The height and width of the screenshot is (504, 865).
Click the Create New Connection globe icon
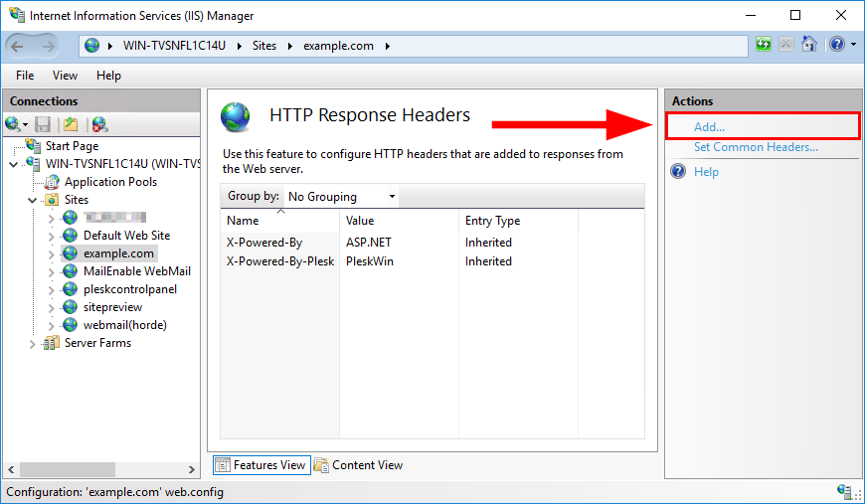click(13, 124)
